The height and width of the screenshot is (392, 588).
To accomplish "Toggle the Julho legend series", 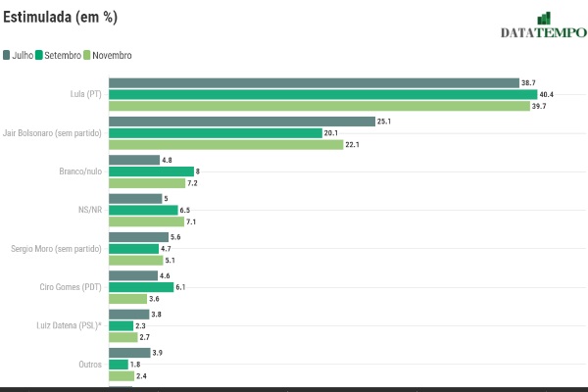I will pos(18,56).
